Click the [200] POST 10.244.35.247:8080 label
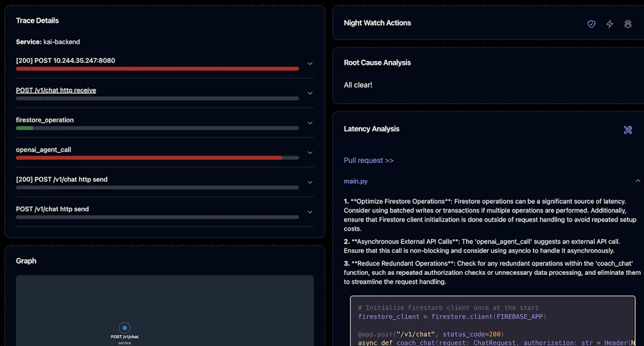This screenshot has width=644, height=346. [65, 60]
